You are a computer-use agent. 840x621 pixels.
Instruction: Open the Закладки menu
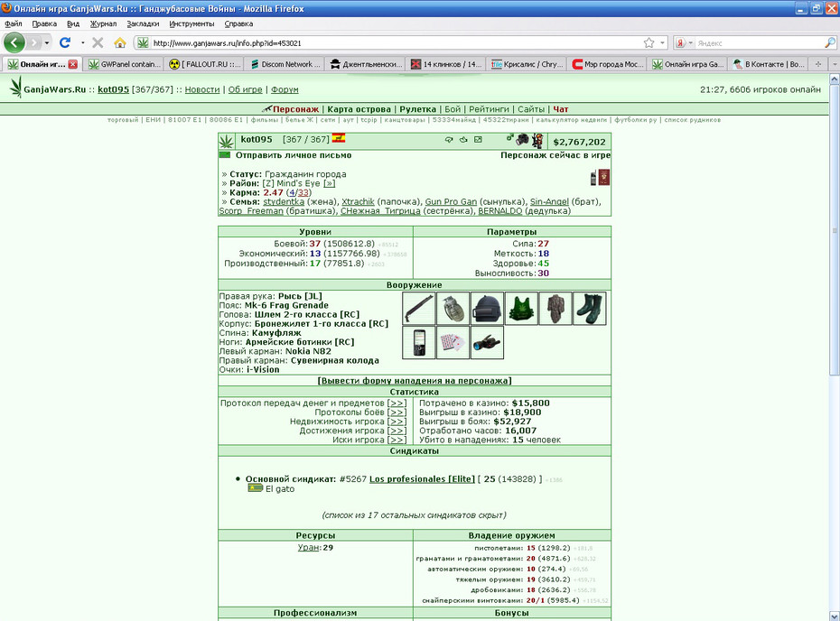click(143, 23)
